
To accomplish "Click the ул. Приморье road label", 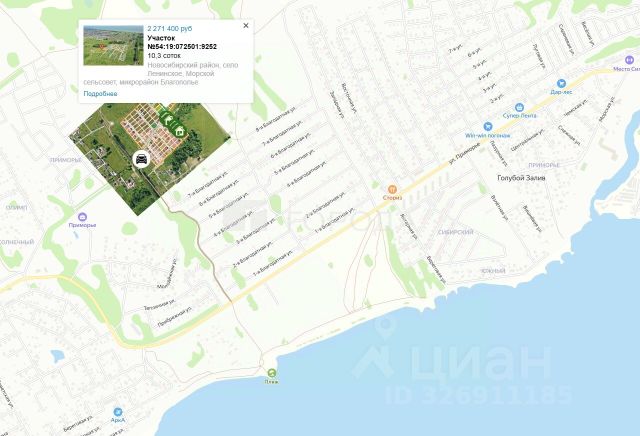I will click(x=465, y=155).
